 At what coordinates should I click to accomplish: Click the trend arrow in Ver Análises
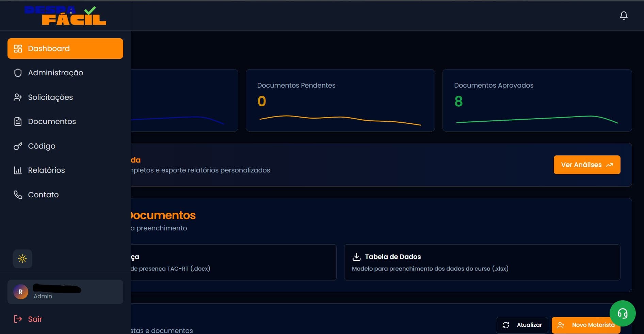(x=609, y=165)
